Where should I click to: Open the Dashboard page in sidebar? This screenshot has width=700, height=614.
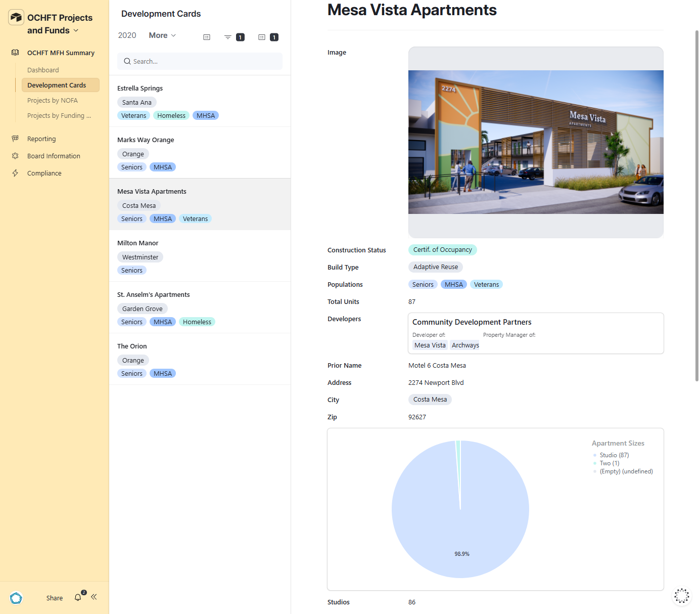tap(43, 70)
